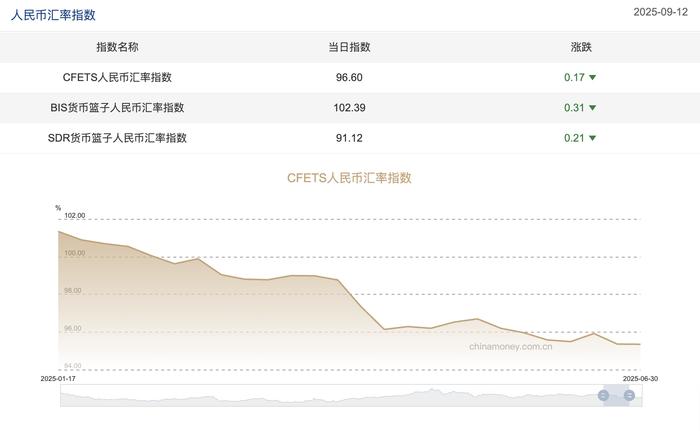Click the 102.00 y-axis label
Screen dimensions: 700x431
(75, 215)
